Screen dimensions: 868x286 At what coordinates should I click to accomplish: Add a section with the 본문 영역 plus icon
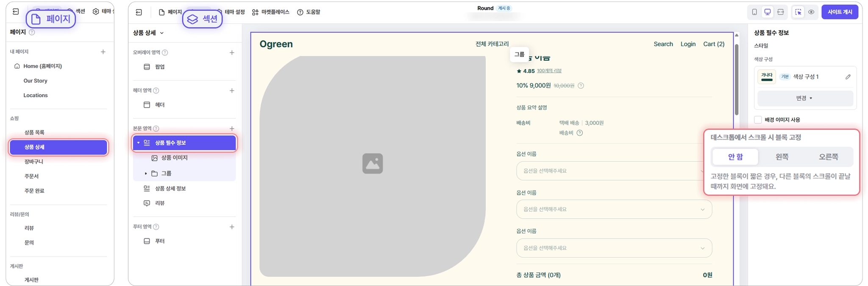click(232, 129)
